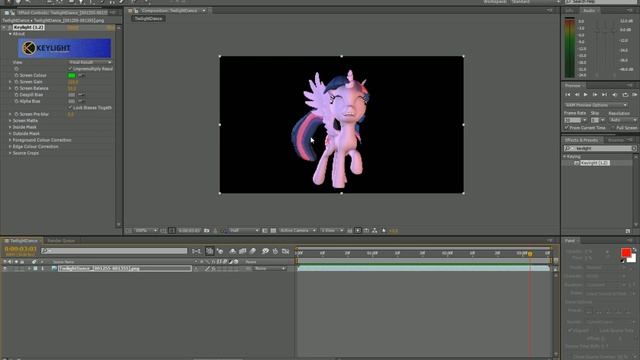This screenshot has height=360, width=640.
Task: Open viewer magnification dropdown
Action: (146, 231)
